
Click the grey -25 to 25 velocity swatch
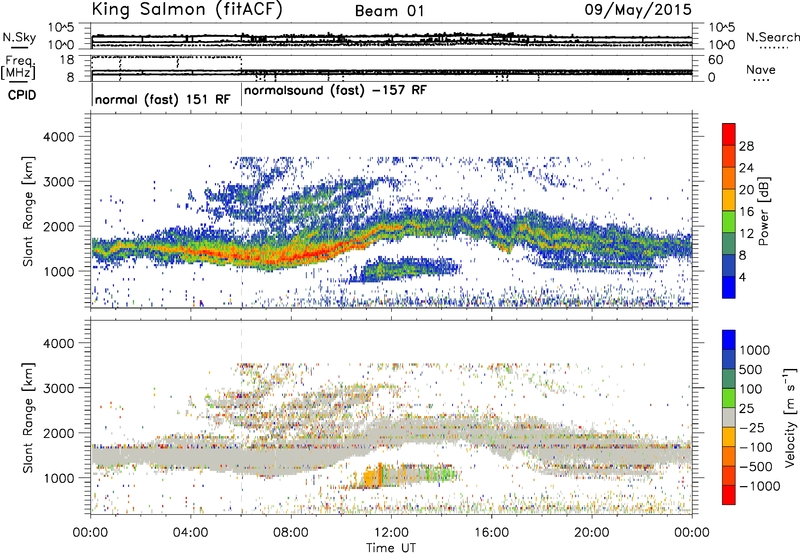click(729, 417)
